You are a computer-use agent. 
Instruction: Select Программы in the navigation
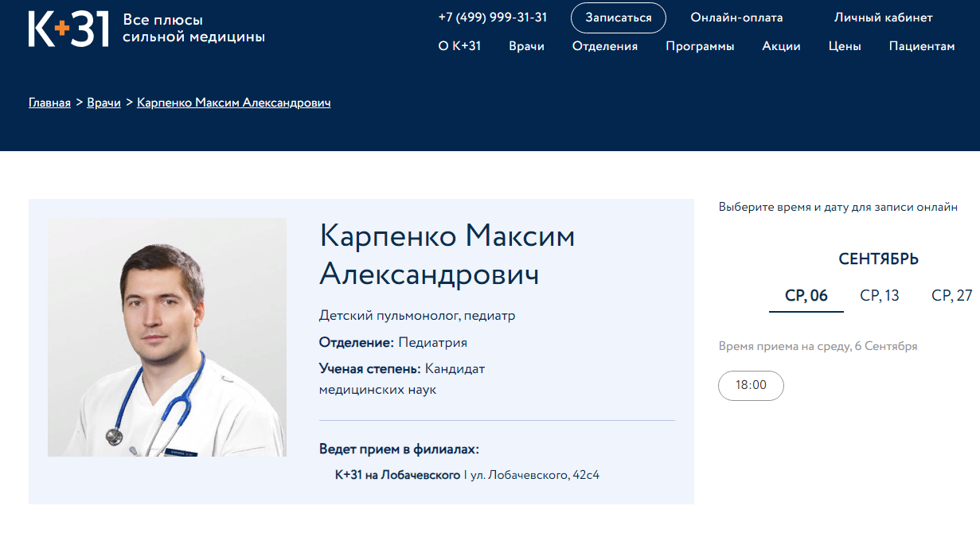[x=700, y=46]
